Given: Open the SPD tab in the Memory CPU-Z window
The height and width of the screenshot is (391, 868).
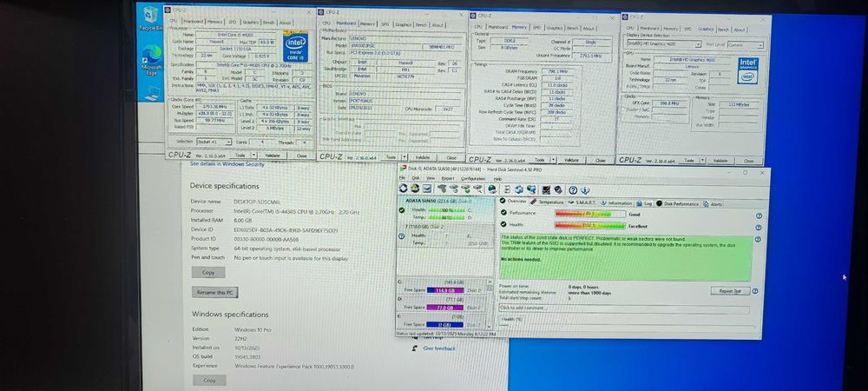Looking at the screenshot, I should 536,28.
